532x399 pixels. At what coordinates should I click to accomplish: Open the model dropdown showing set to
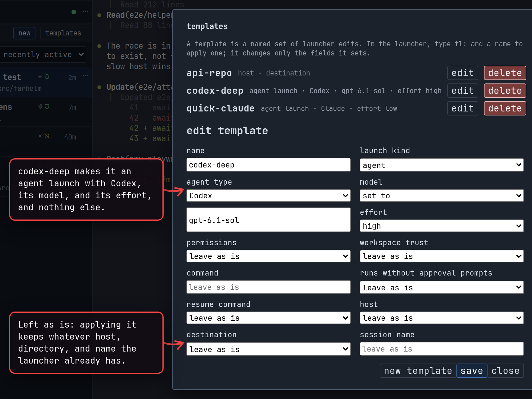[442, 195]
